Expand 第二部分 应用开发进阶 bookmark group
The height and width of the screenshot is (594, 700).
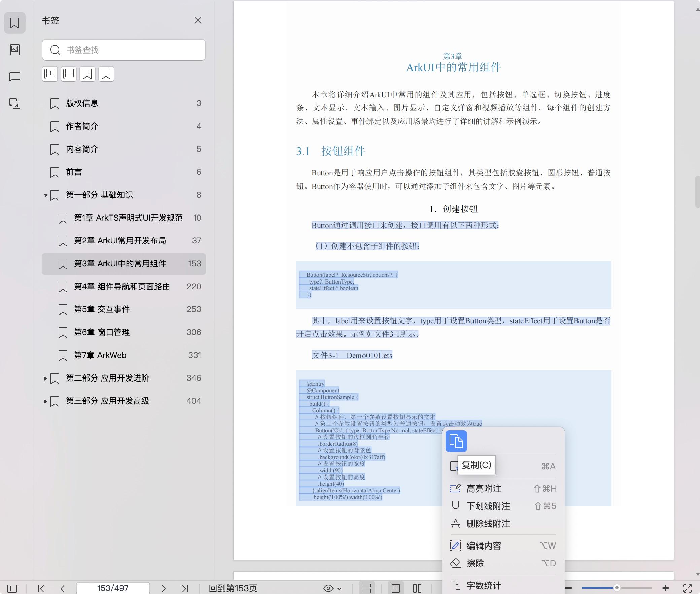pyautogui.click(x=46, y=378)
